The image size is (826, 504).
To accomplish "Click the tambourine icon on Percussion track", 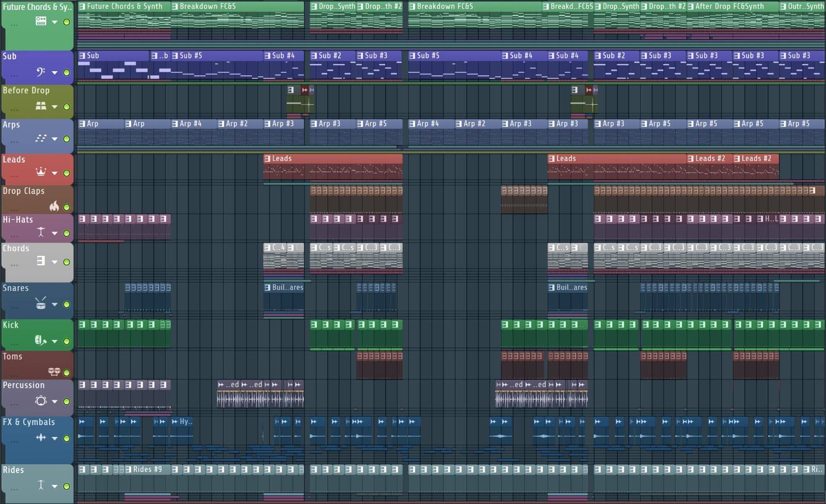I will tap(41, 401).
